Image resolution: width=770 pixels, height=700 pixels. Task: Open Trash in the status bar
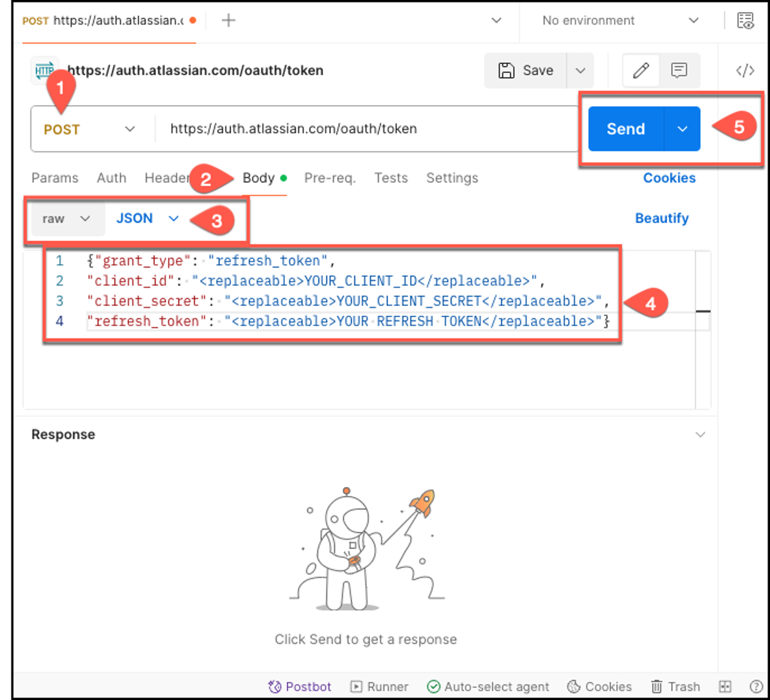tap(675, 687)
